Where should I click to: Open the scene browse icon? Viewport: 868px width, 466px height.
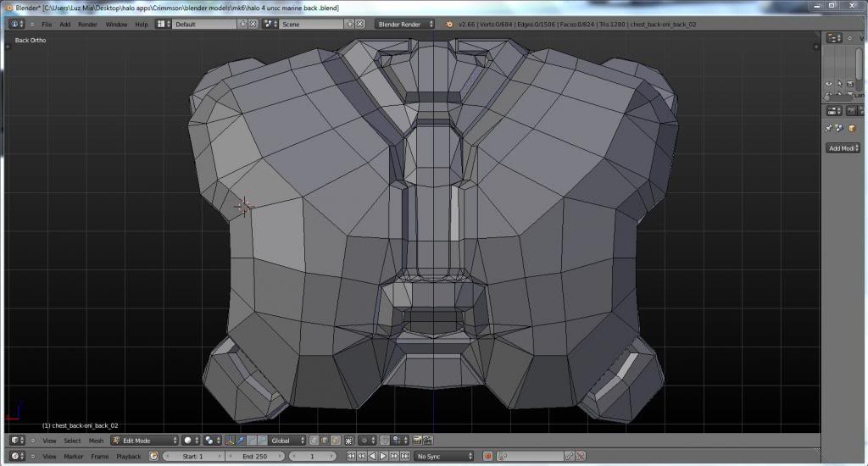(270, 25)
